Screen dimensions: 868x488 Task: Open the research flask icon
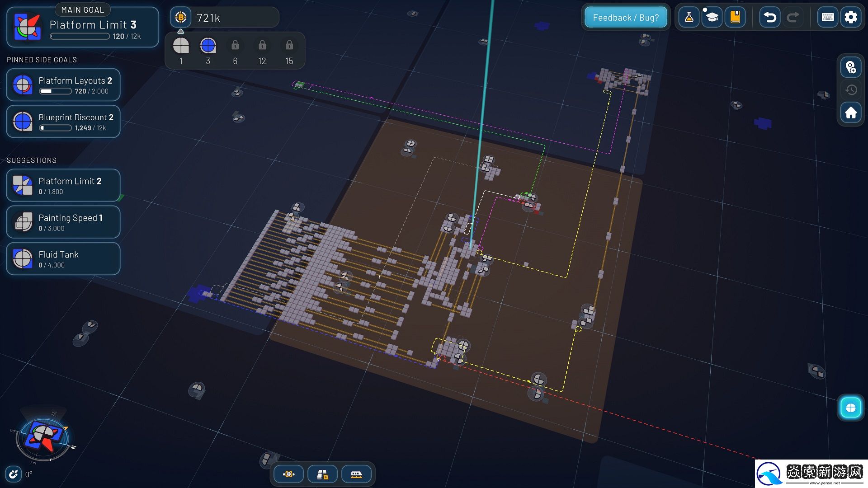pyautogui.click(x=689, y=18)
